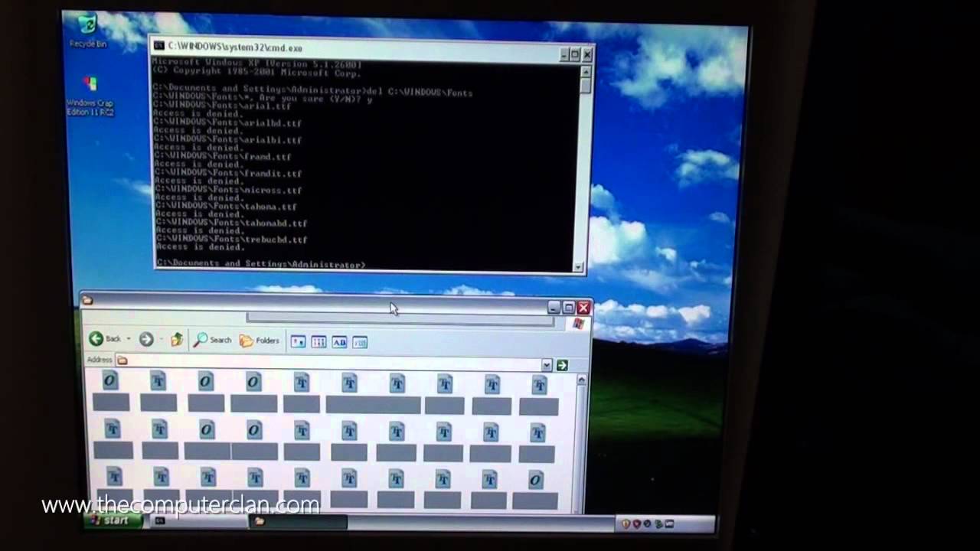Viewport: 980px width, 551px height.
Task: Click the "C:\WINDOWS\system32\cmd.exe" title text
Action: [x=235, y=47]
